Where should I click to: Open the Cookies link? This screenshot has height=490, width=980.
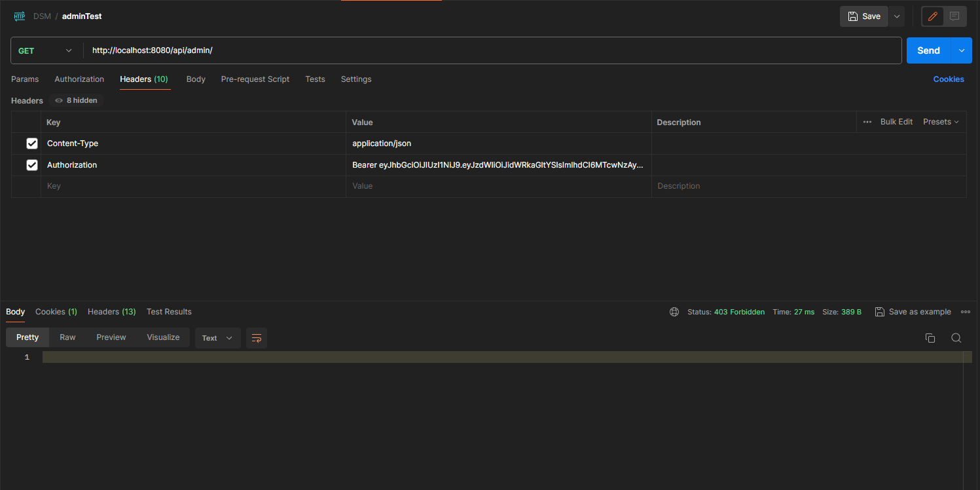coord(949,79)
